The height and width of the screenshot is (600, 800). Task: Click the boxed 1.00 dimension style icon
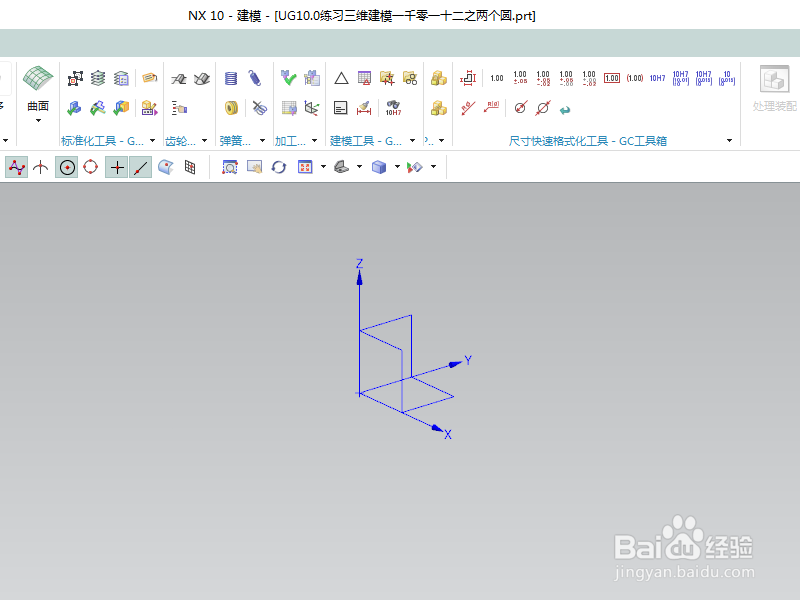(x=612, y=78)
